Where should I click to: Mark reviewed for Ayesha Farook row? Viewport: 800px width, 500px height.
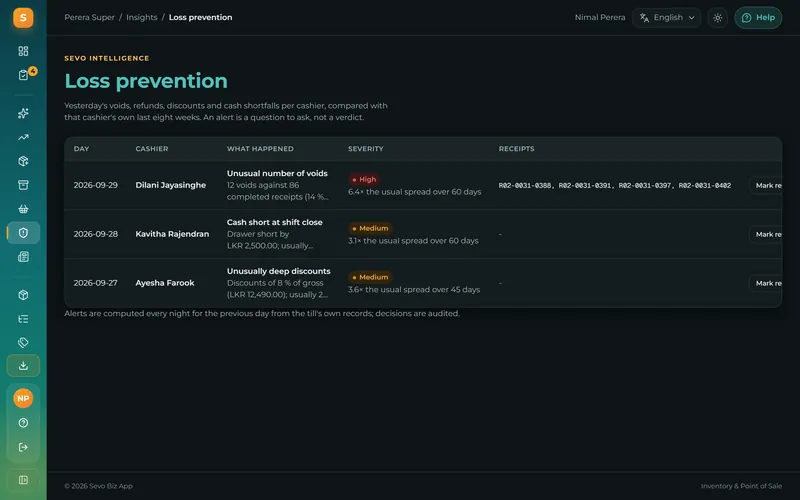pyautogui.click(x=765, y=283)
